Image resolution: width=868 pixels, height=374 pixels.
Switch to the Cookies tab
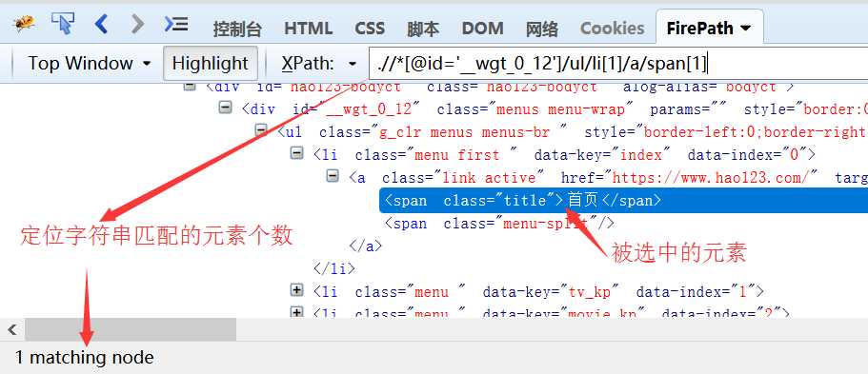(613, 29)
